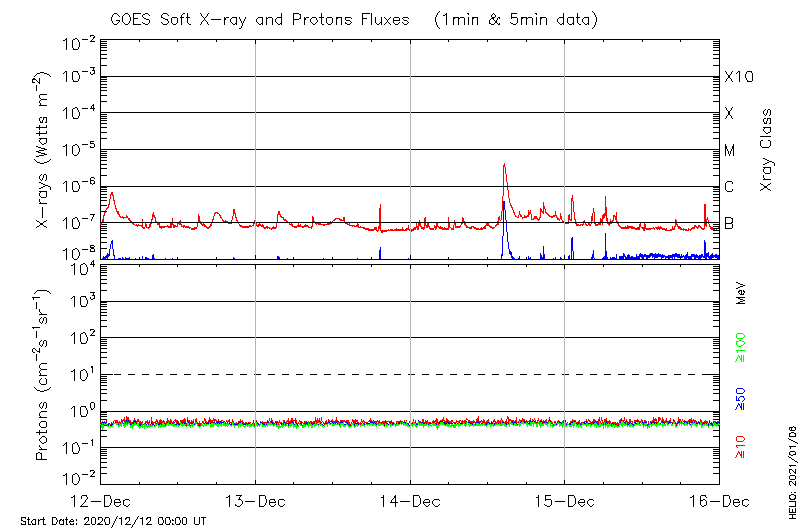800x530 pixels.
Task: Click the tallest red X-ray flare peak
Action: [505, 165]
